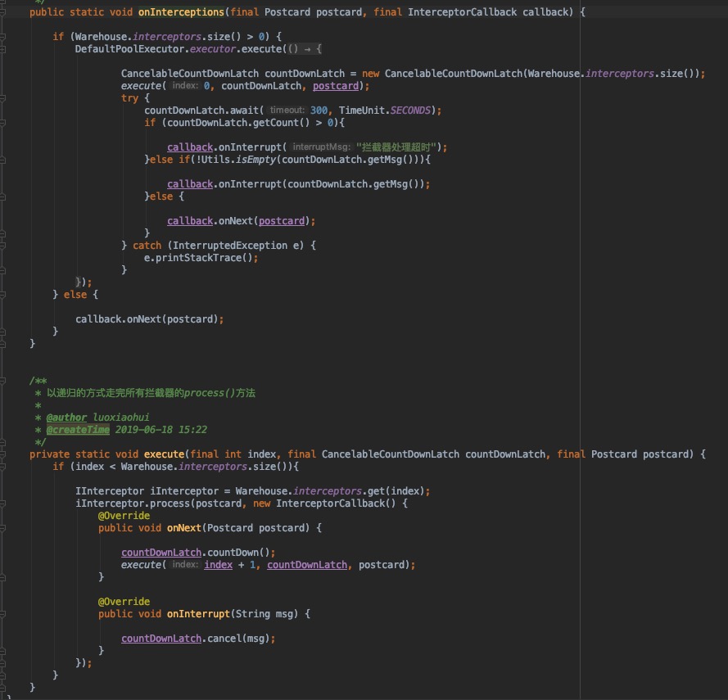Screen dimensions: 728x700
Task: Click "get" in interceptors.get(index)
Action: (x=376, y=491)
